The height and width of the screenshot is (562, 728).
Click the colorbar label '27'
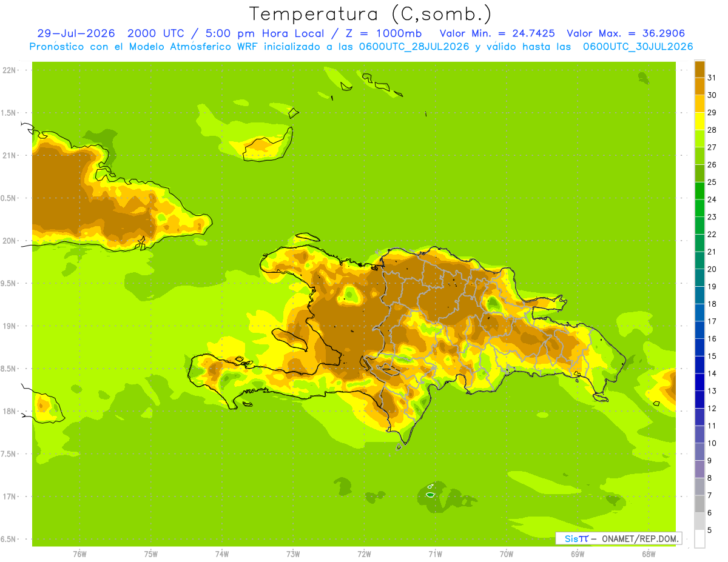pos(712,147)
